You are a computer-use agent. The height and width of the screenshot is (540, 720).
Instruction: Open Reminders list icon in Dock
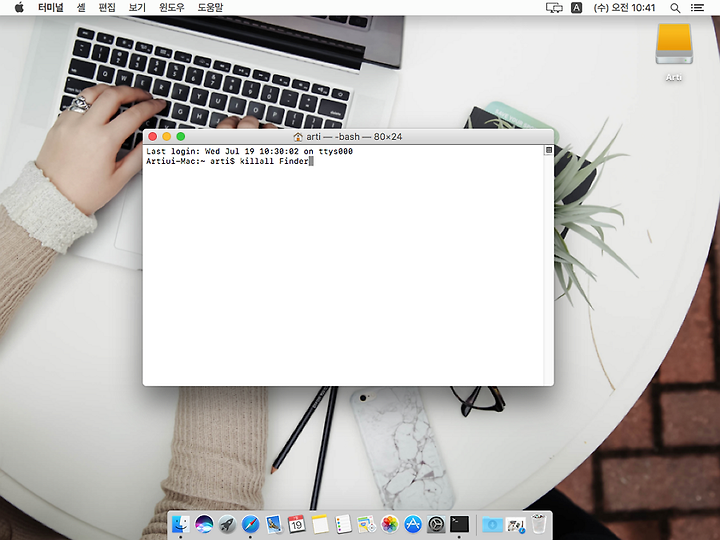coord(343,524)
